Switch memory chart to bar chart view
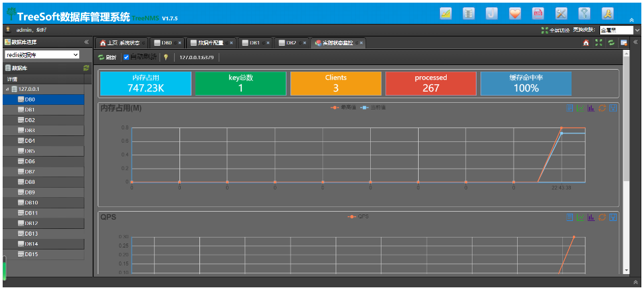 (591, 108)
